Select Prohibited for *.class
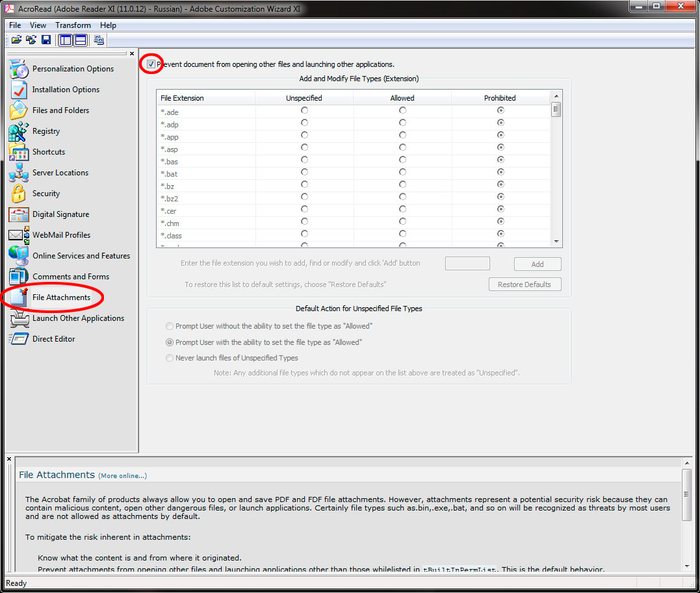The height and width of the screenshot is (593, 700). point(500,233)
